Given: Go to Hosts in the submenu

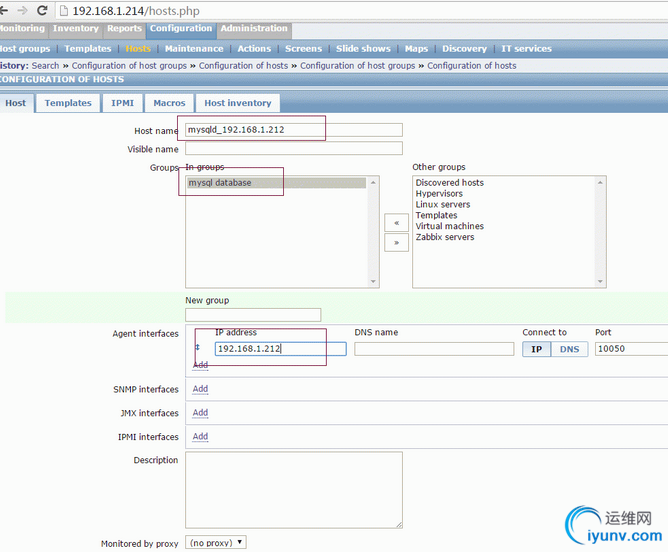Looking at the screenshot, I should [x=138, y=49].
